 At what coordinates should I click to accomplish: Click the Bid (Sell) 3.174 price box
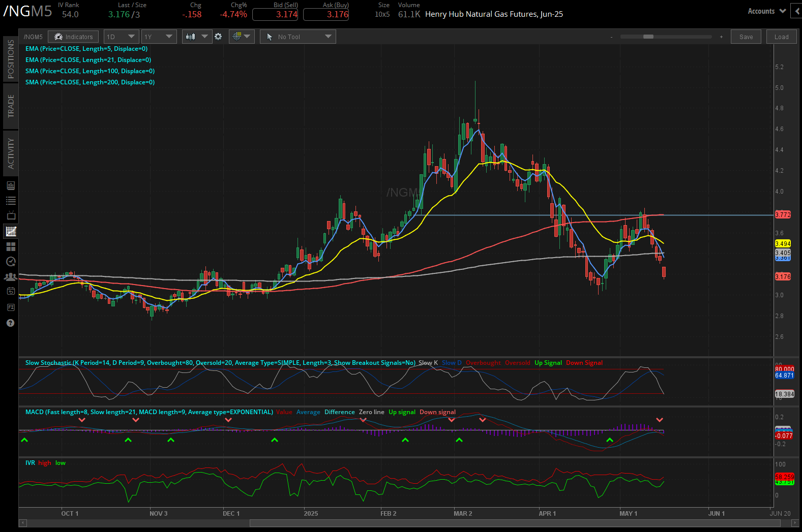(275, 14)
